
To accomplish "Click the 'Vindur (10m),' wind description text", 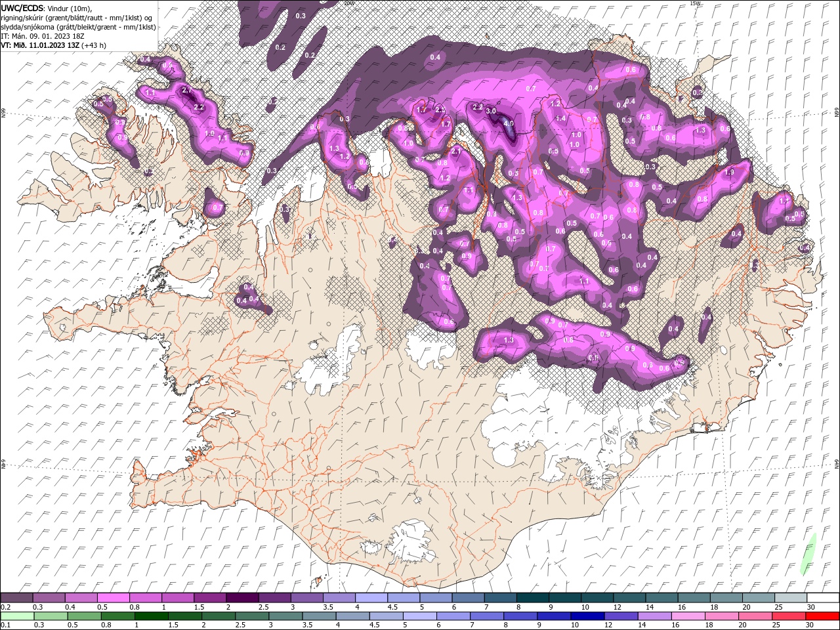I will click(x=70, y=8).
